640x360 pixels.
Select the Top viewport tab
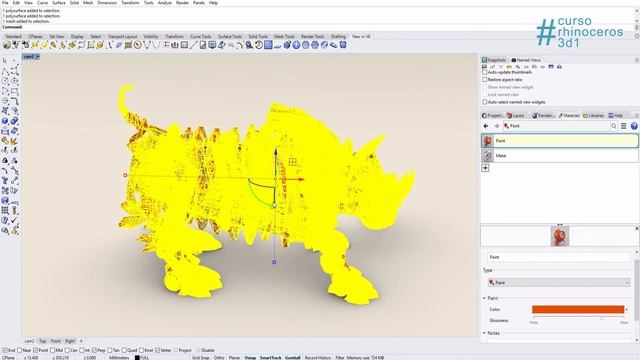tap(42, 341)
